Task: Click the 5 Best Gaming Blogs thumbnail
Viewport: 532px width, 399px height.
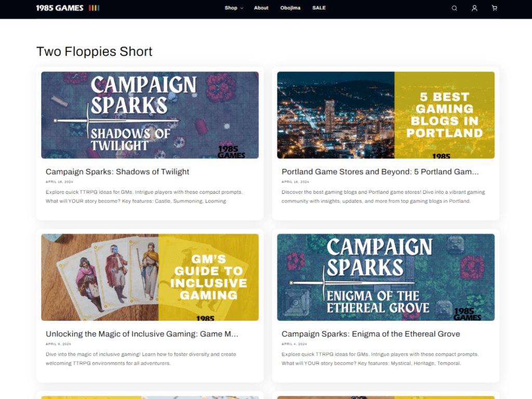Action: [x=385, y=115]
